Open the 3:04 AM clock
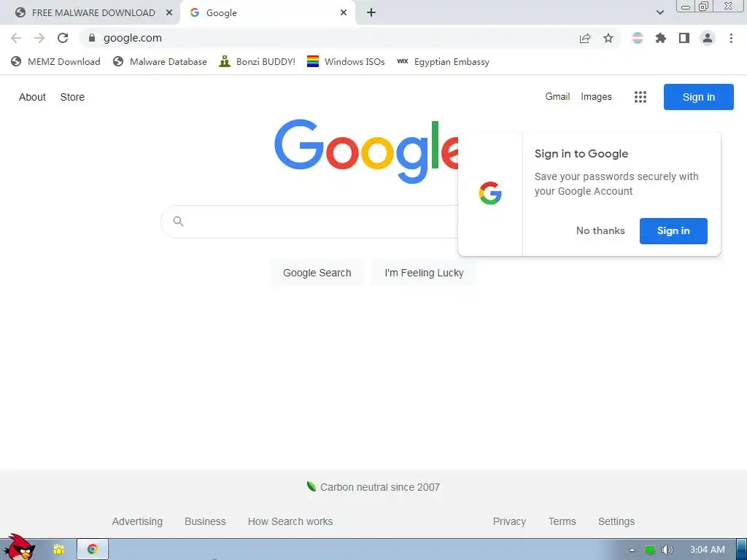The width and height of the screenshot is (747, 560). [707, 550]
